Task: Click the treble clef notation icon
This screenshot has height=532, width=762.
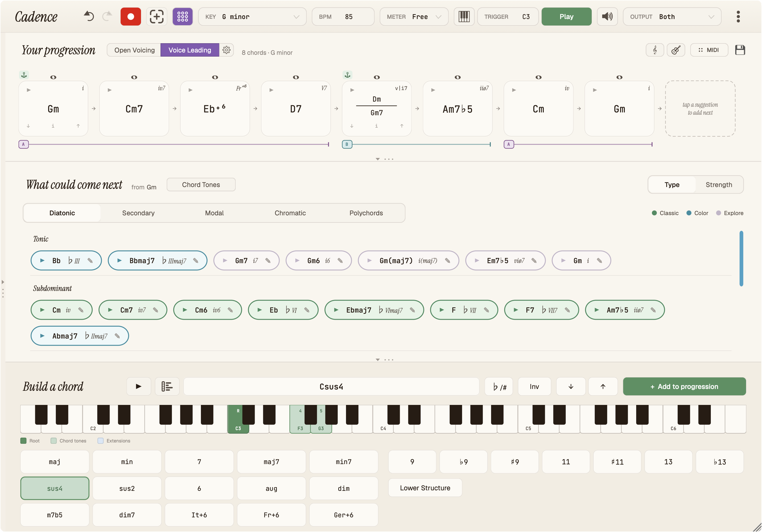Action: 655,50
